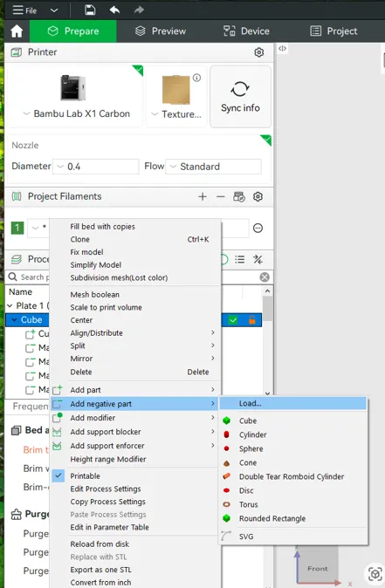
Task: Choose Load... from the negative part submenu
Action: (x=292, y=404)
